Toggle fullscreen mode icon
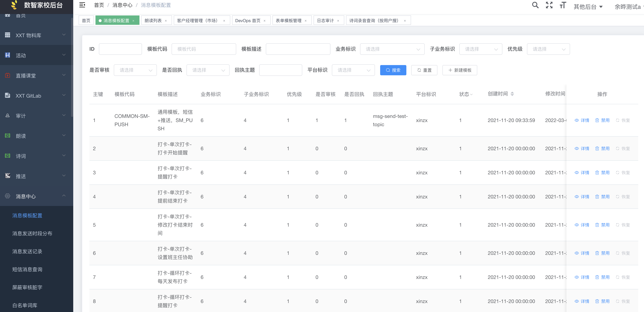The image size is (644, 312). point(549,5)
